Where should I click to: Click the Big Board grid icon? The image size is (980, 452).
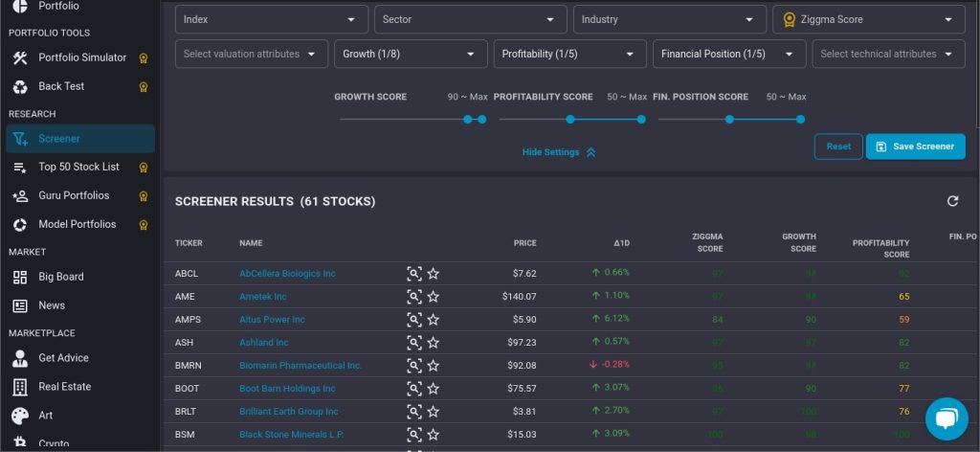(20, 277)
